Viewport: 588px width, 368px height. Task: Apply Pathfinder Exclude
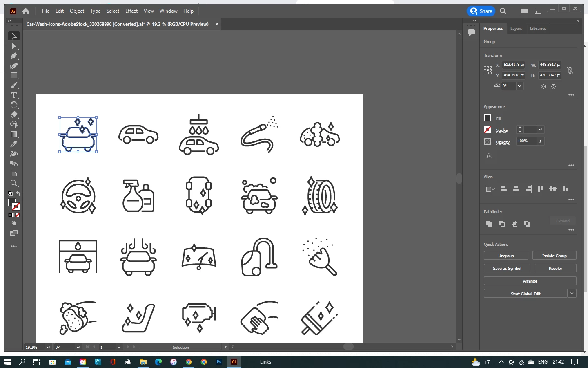(527, 224)
